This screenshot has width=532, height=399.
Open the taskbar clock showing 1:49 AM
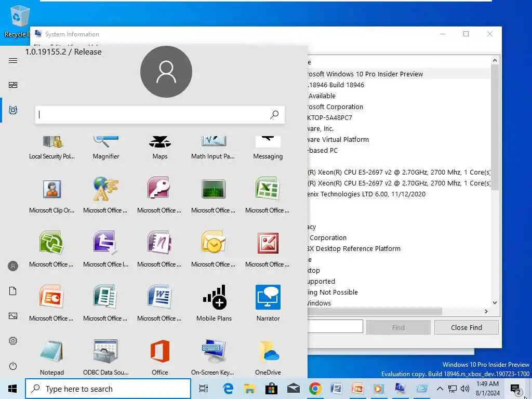[x=487, y=389]
